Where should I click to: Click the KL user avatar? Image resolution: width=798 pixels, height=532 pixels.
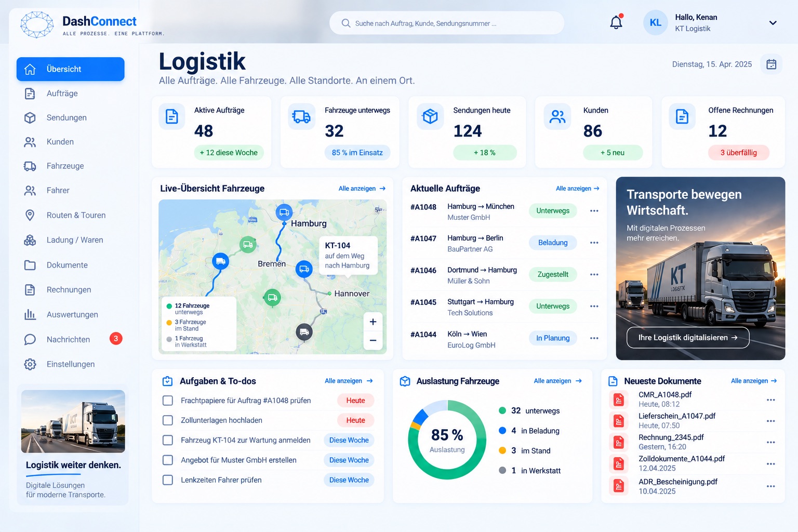tap(656, 23)
